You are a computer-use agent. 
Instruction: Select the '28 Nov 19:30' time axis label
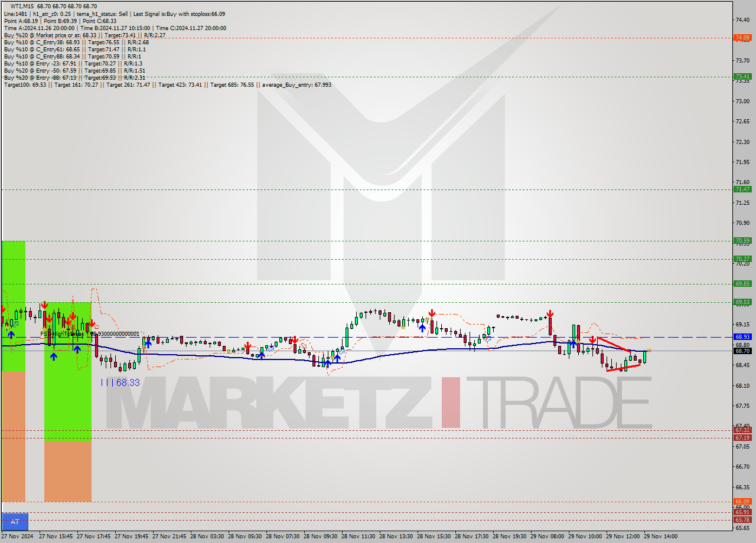[510, 537]
